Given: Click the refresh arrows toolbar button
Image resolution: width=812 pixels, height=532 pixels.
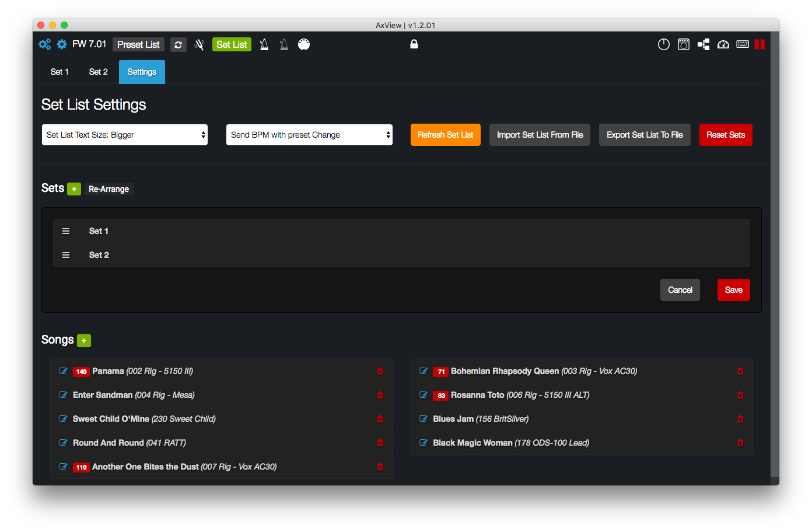Looking at the screenshot, I should 178,44.
